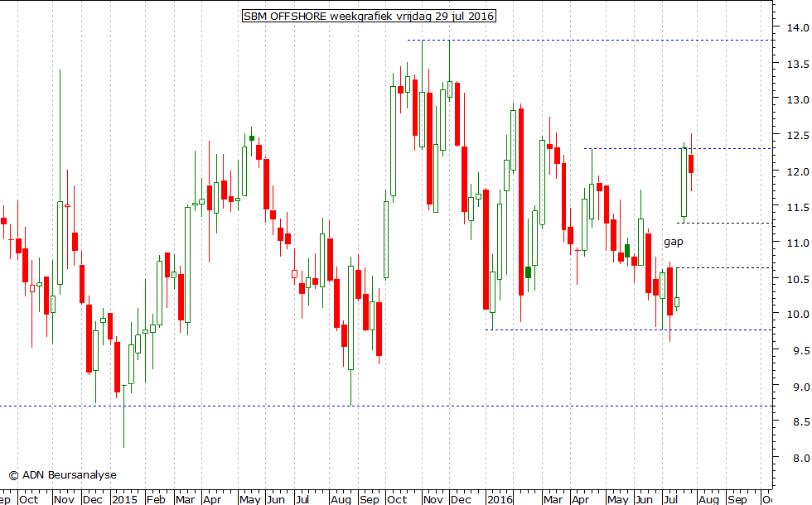Click the 'Nov' label before Dec 2015
This screenshot has width=812, height=505.
(x=433, y=499)
